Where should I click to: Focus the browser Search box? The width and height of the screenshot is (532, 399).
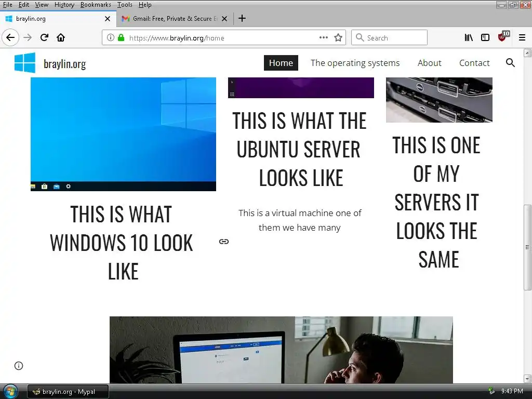(x=389, y=37)
